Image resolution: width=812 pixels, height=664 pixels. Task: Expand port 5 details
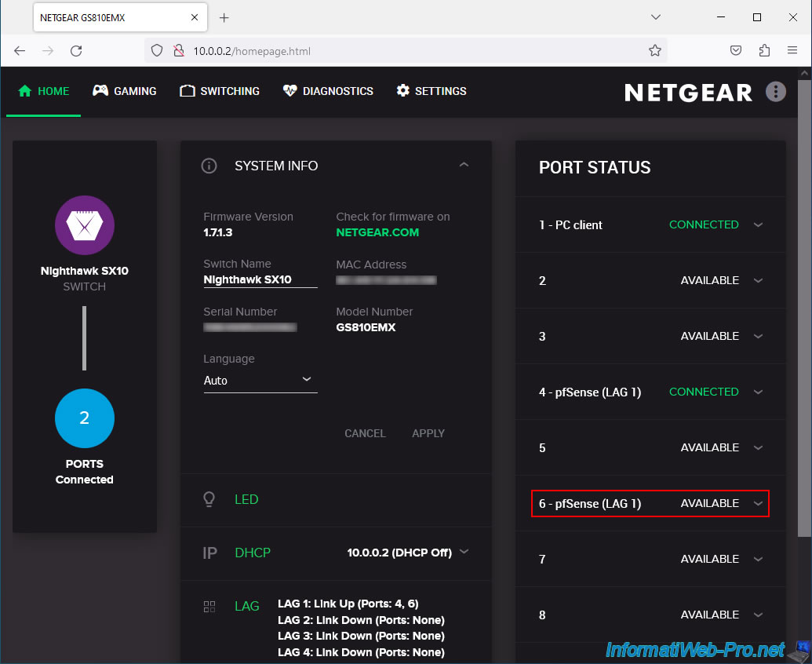(758, 447)
